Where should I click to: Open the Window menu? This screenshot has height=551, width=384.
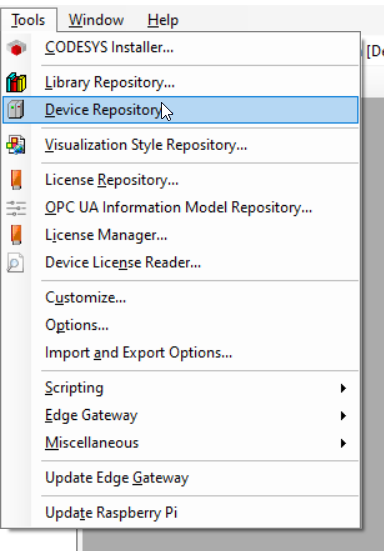96,20
